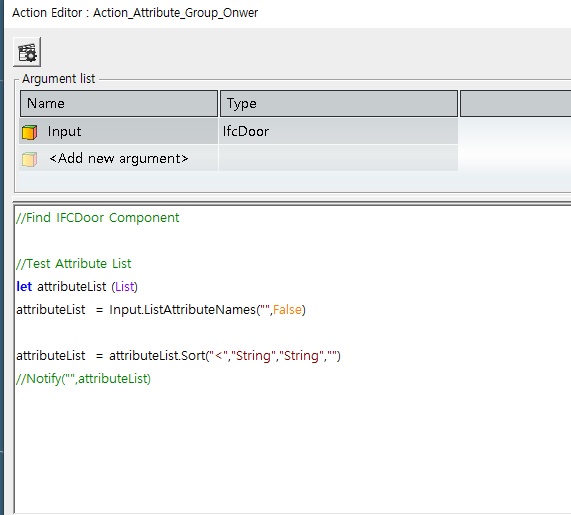Click the let keyword in code

pyautogui.click(x=24, y=287)
